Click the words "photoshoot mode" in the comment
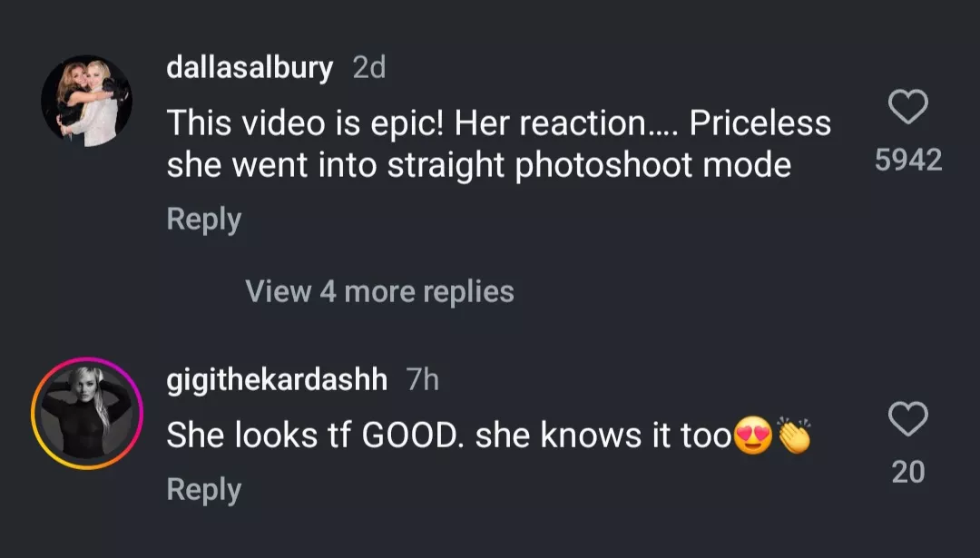Image resolution: width=980 pixels, height=558 pixels. click(652, 166)
